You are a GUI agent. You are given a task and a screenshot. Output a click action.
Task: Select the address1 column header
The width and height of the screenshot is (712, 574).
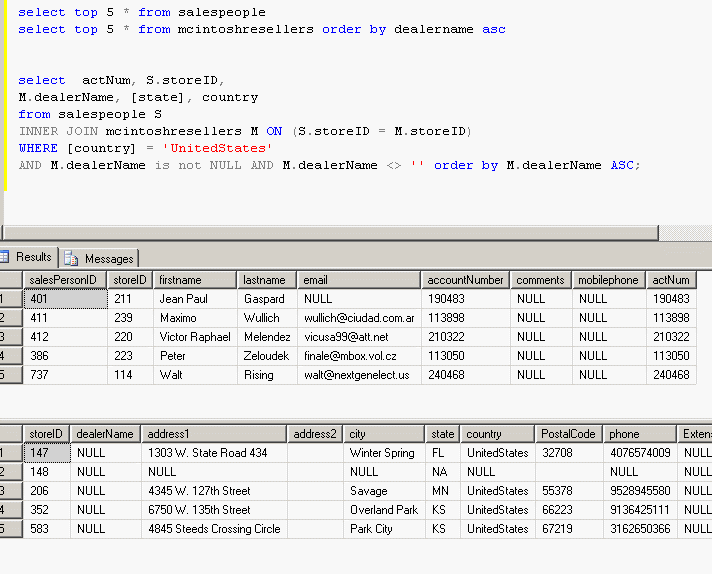[x=214, y=434]
